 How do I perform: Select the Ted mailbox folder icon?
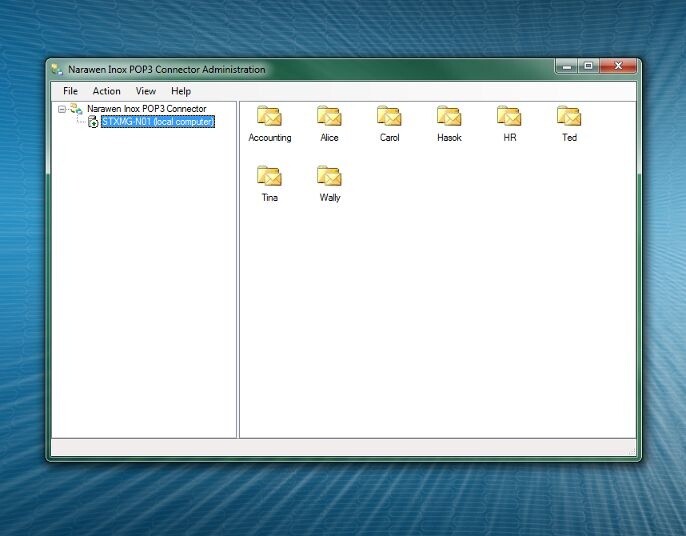569,116
